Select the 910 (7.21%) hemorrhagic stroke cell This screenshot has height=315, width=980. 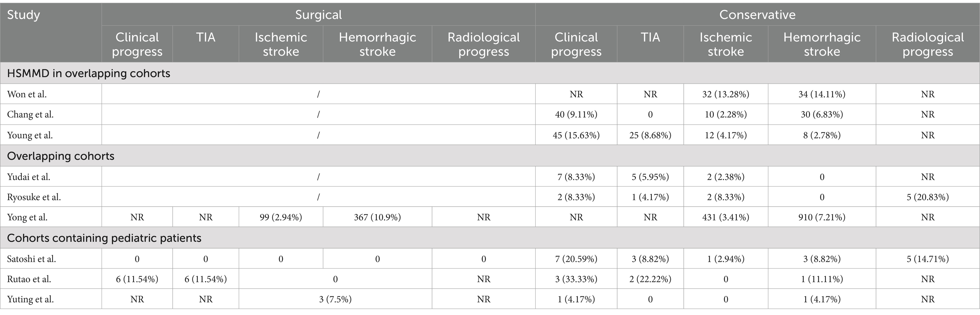[822, 217]
